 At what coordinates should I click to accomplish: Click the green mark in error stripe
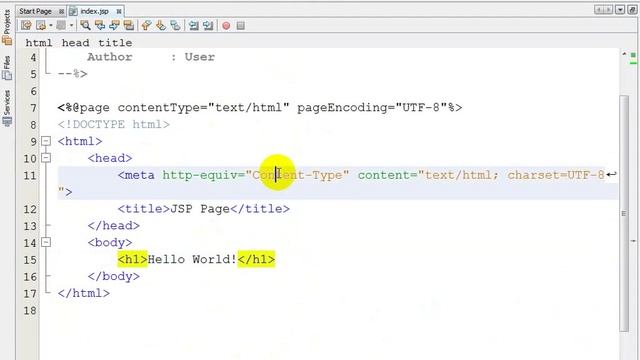click(633, 63)
